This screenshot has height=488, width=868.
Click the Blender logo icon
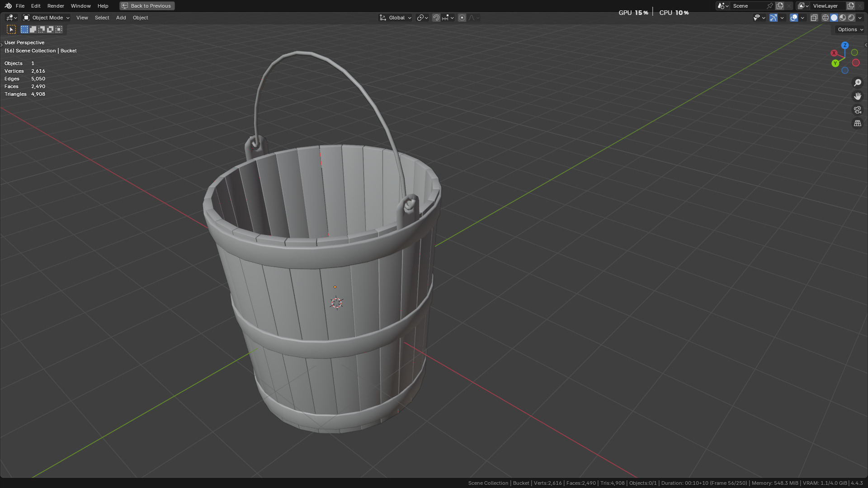point(8,6)
